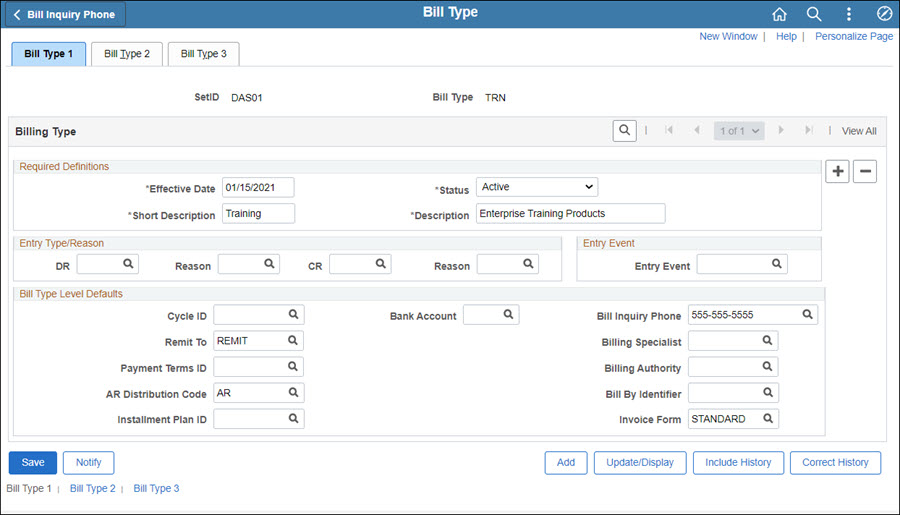900x515 pixels.
Task: Go to the Home page icon
Action: point(779,14)
